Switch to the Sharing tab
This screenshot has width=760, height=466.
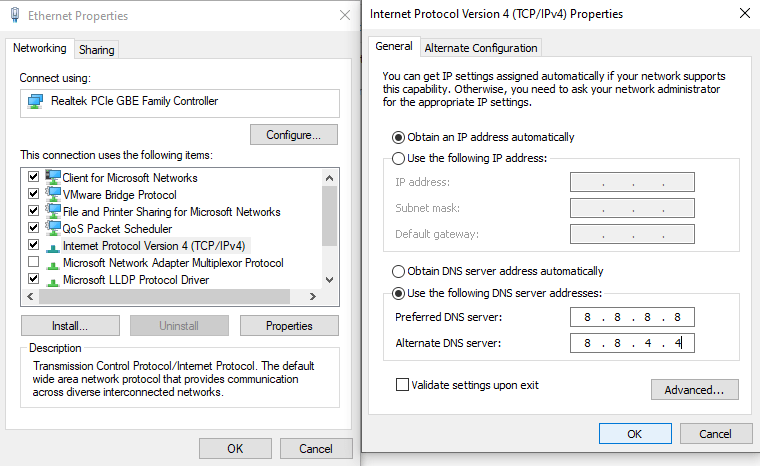pyautogui.click(x=97, y=49)
